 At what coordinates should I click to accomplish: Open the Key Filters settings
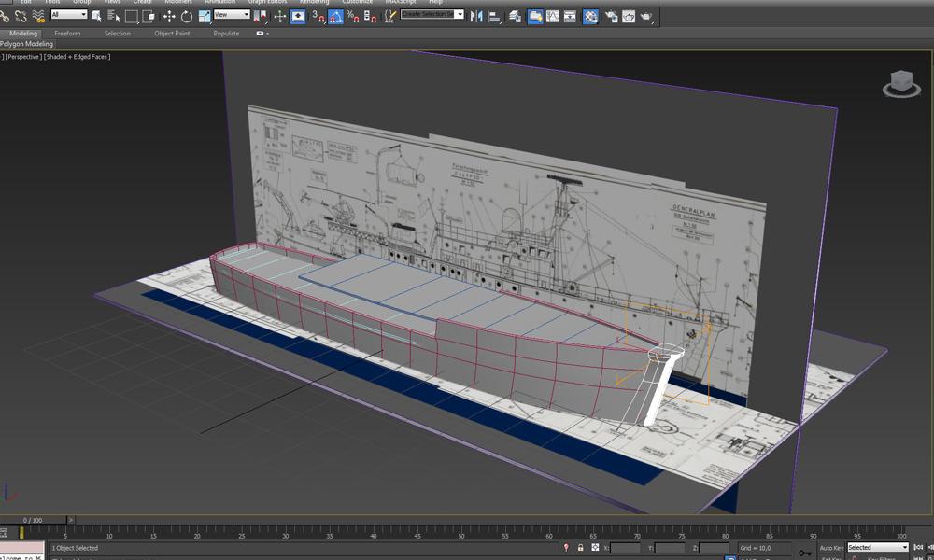tap(882, 558)
